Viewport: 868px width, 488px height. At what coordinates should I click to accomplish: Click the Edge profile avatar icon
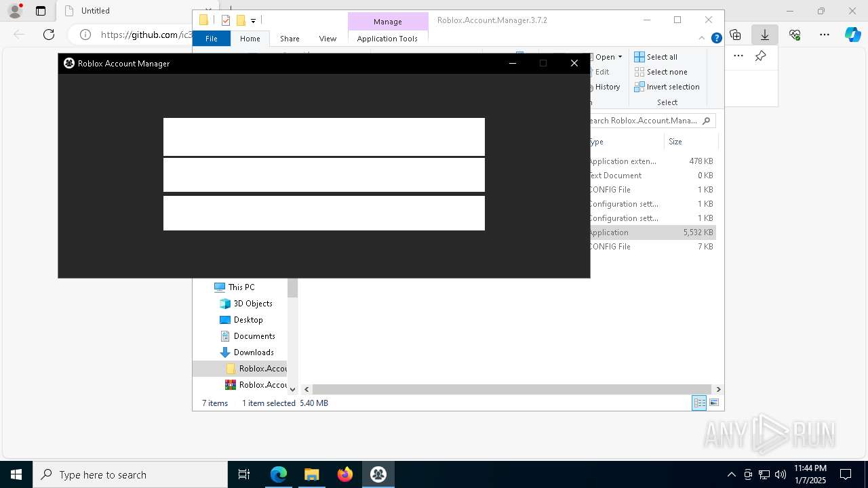(14, 11)
